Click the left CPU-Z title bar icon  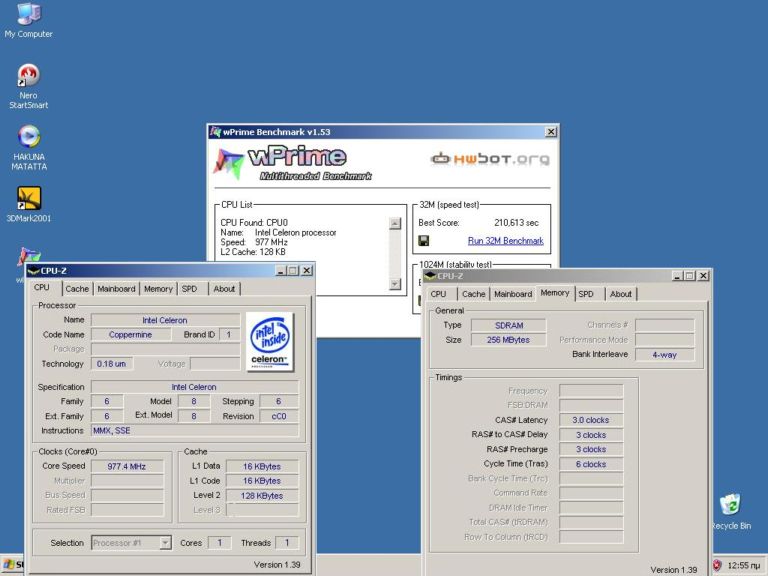[x=34, y=270]
